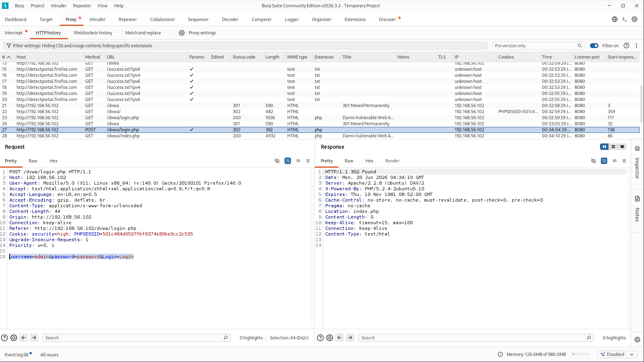The image size is (644, 362).
Task: Switch Response view to Render
Action: (392, 161)
